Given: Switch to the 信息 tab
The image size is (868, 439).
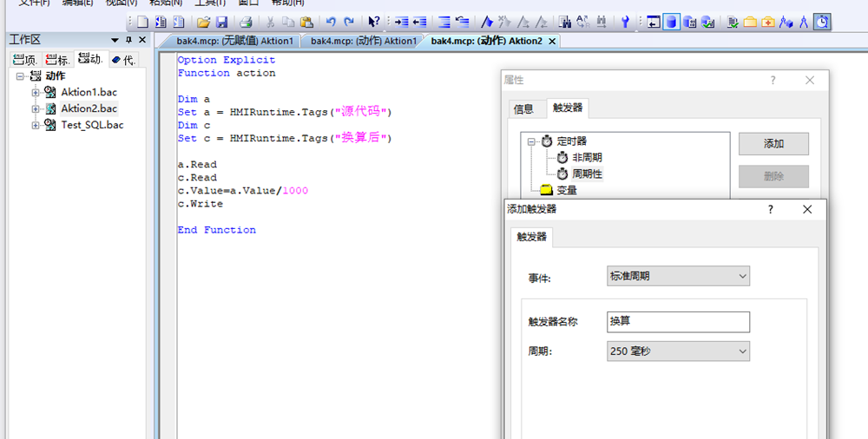Looking at the screenshot, I should click(523, 109).
